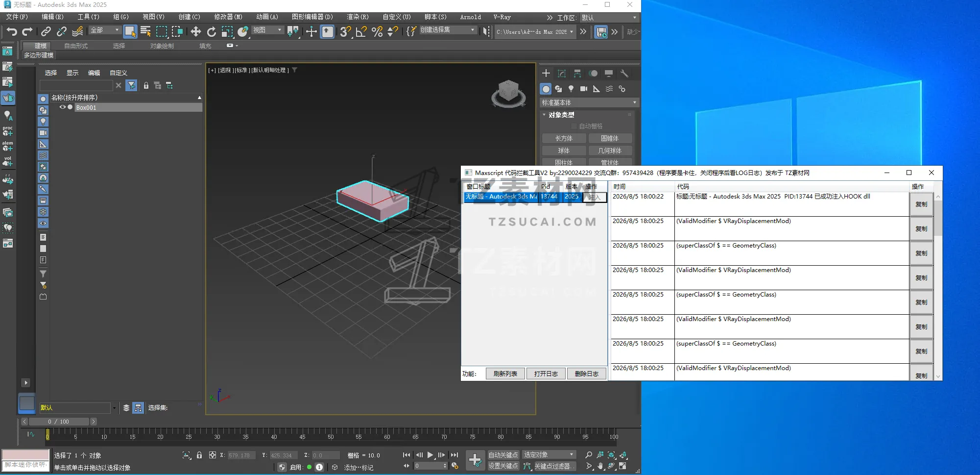Open the 修改器(M) menu
The height and width of the screenshot is (475, 980).
tap(228, 17)
